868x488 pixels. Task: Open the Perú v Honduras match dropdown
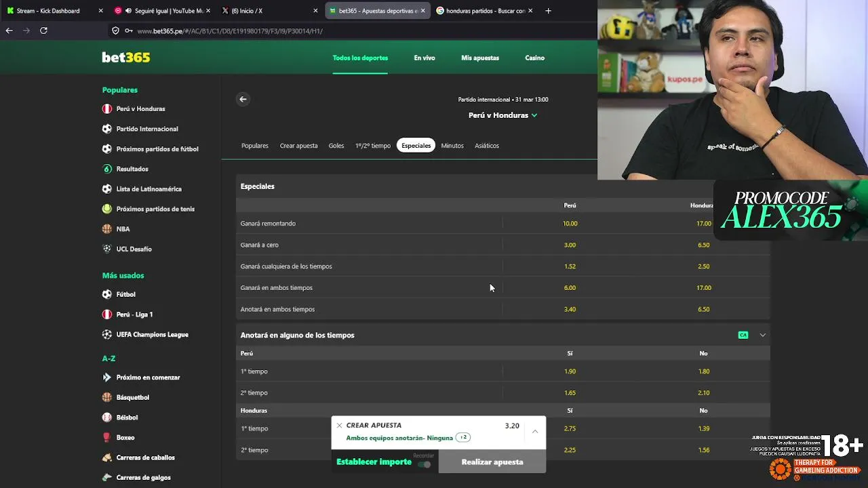[x=502, y=115]
